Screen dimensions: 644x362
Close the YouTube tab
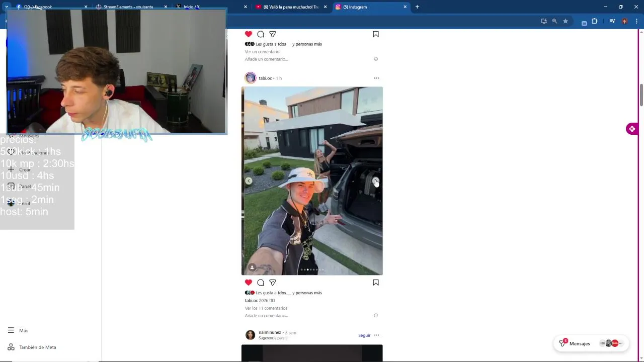[x=325, y=7]
